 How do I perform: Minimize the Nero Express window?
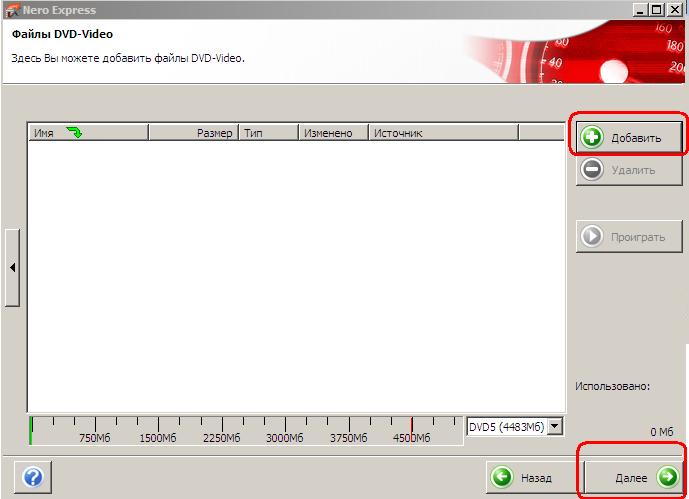tap(639, 9)
